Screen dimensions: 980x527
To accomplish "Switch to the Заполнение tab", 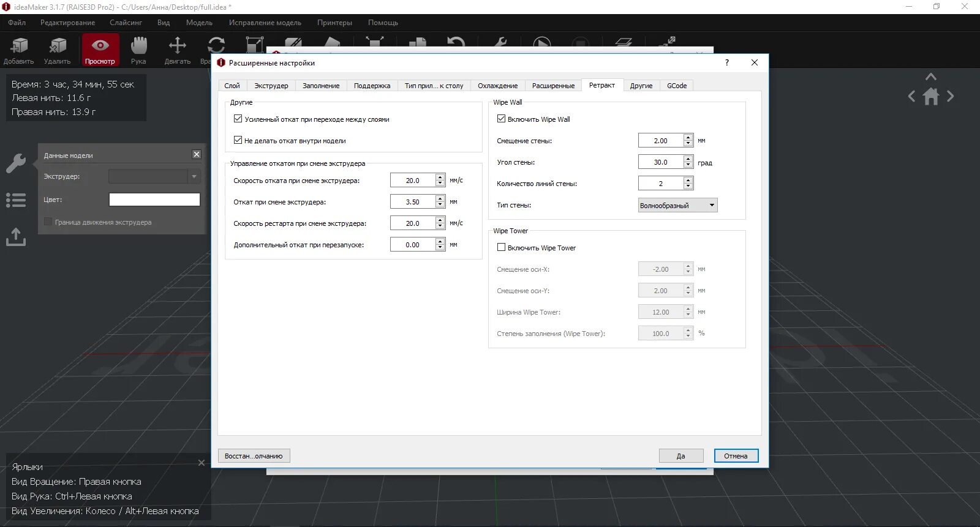I will (x=321, y=86).
